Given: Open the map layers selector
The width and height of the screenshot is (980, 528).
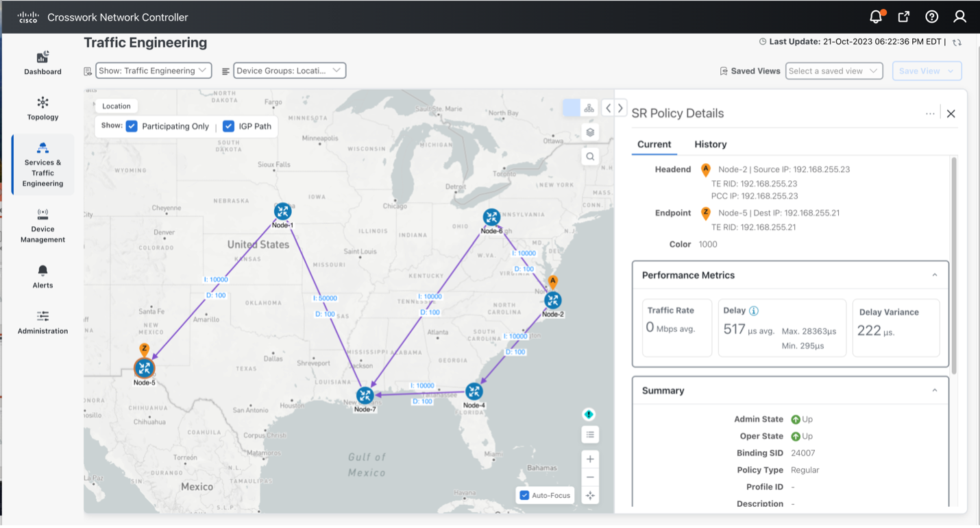Looking at the screenshot, I should pyautogui.click(x=589, y=131).
